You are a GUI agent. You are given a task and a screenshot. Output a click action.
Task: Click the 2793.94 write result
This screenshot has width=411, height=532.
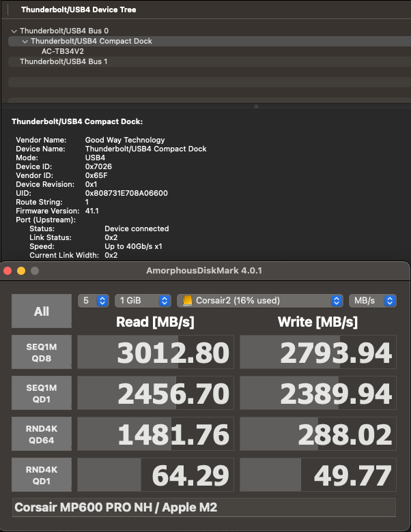point(318,352)
